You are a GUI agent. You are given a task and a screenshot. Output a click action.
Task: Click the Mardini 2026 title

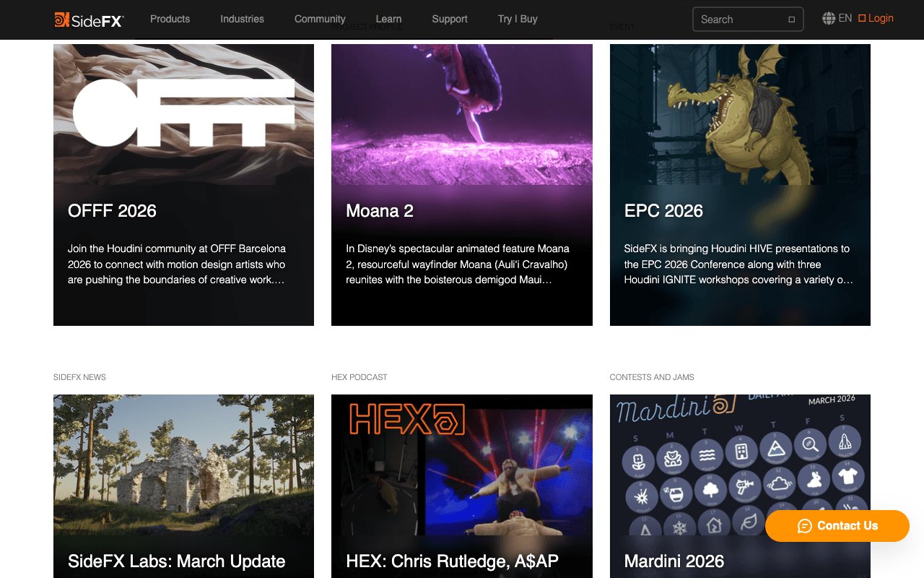[674, 561]
